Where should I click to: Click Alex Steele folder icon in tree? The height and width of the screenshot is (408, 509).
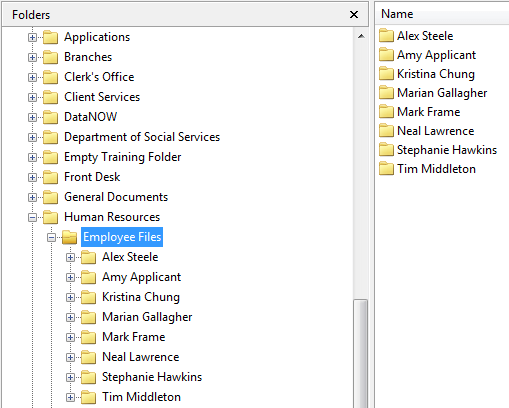[89, 257]
